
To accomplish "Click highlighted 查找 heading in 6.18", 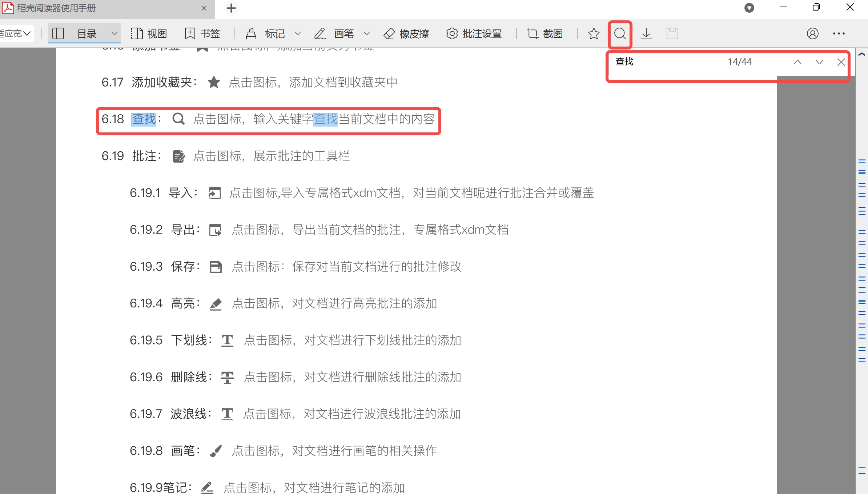I will click(144, 119).
